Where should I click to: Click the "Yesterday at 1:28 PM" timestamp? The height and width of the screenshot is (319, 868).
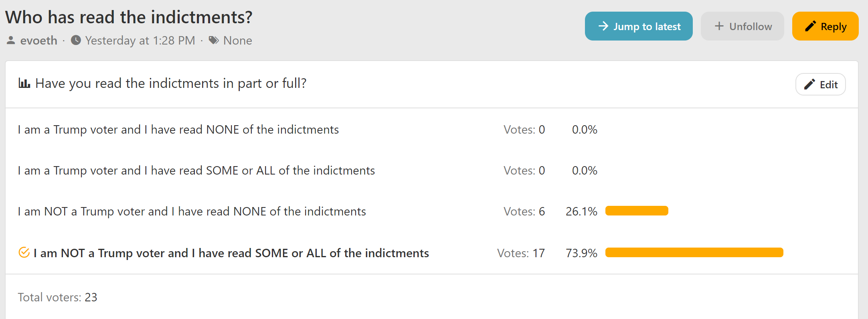[140, 41]
